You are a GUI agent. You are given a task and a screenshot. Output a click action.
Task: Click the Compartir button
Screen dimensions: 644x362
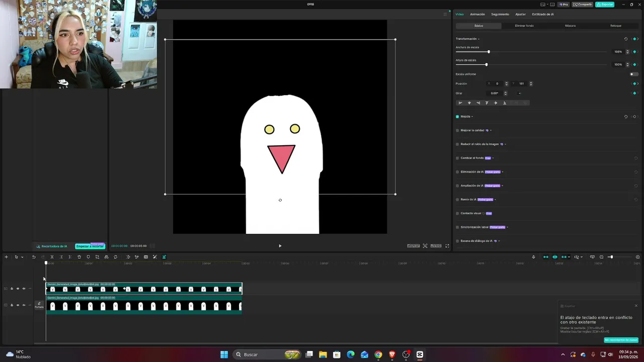[x=583, y=4]
